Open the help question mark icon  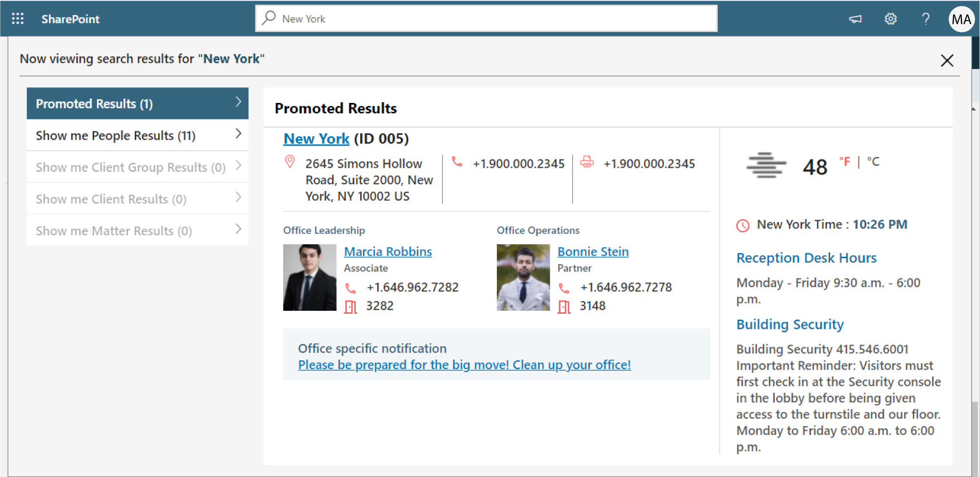(x=926, y=19)
